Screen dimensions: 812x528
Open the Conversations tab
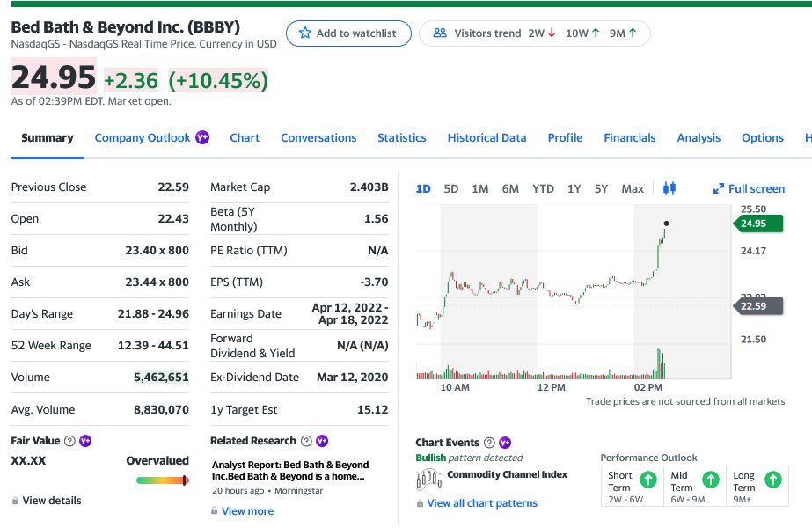(x=318, y=138)
